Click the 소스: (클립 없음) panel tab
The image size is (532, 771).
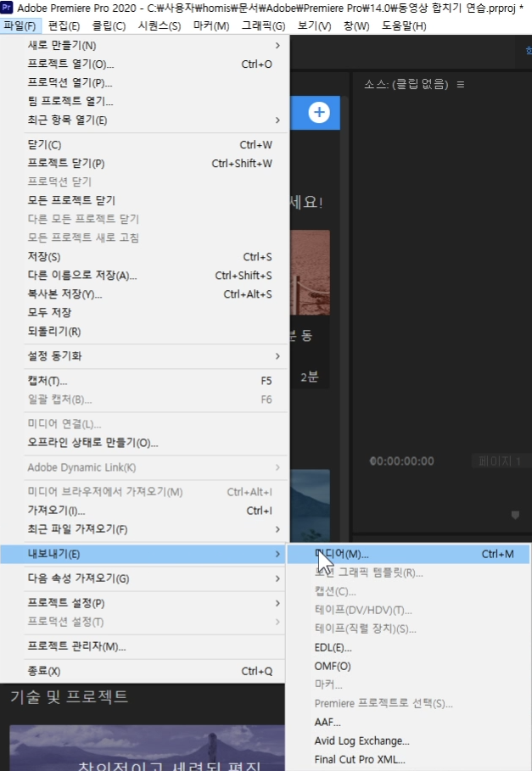[406, 85]
